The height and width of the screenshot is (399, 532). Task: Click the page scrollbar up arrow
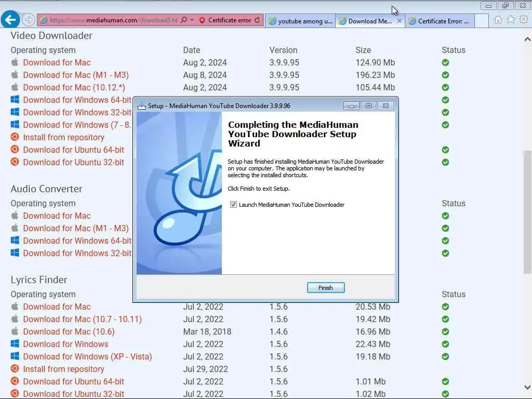click(x=527, y=39)
